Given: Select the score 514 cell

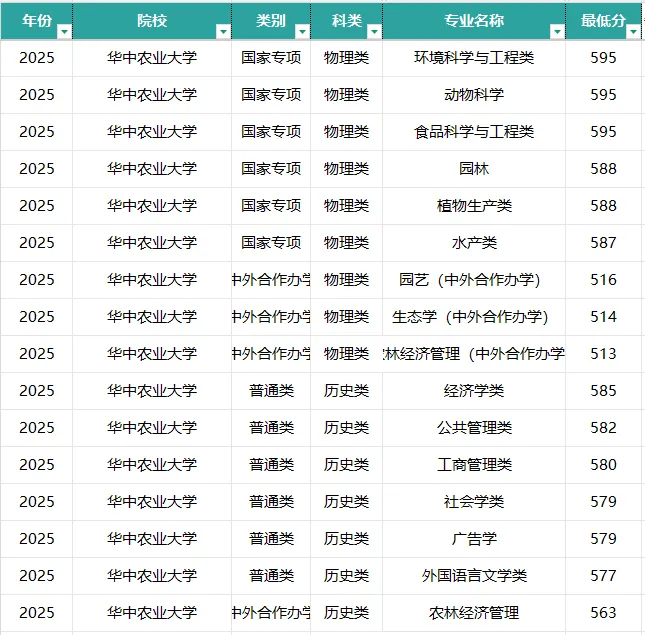Looking at the screenshot, I should [x=603, y=317].
